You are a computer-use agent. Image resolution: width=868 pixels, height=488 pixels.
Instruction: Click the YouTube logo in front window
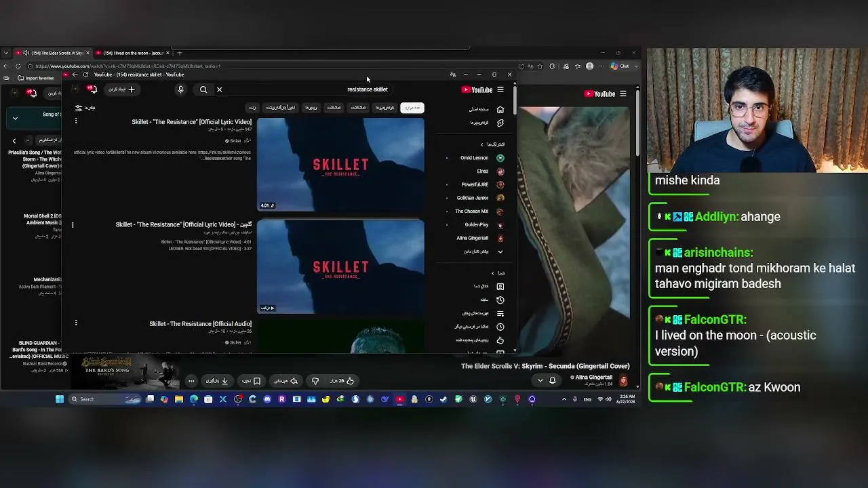(477, 89)
